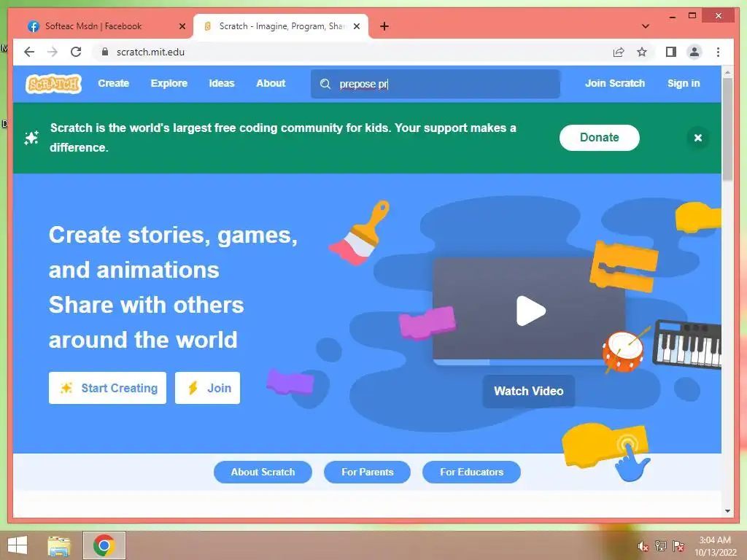Click the Scratch search field
This screenshot has width=747, height=560.
point(436,84)
